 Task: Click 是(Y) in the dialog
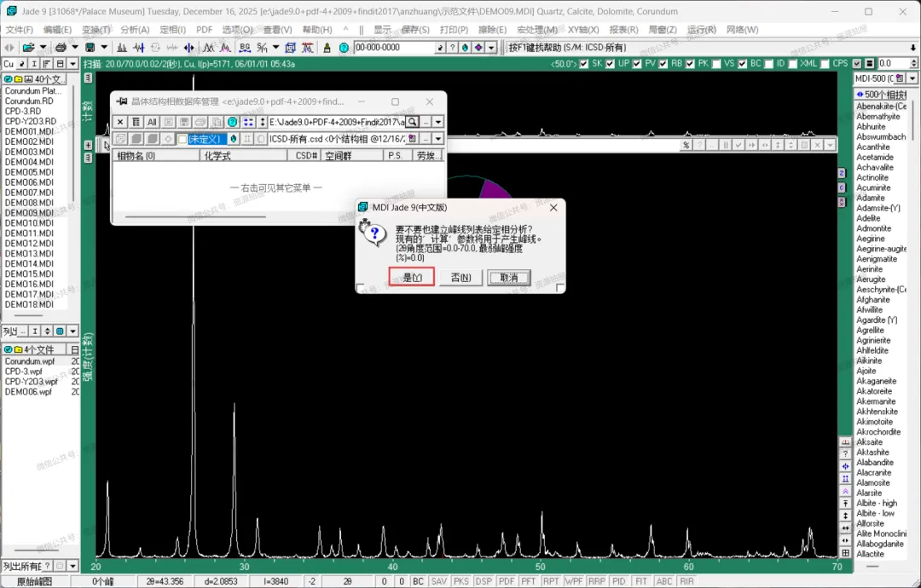(x=412, y=277)
